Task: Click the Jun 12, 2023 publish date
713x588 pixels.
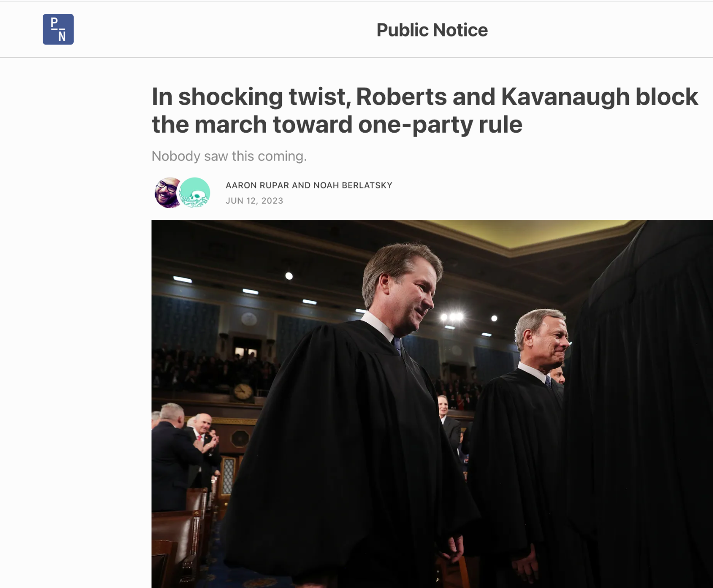Action: coord(254,200)
